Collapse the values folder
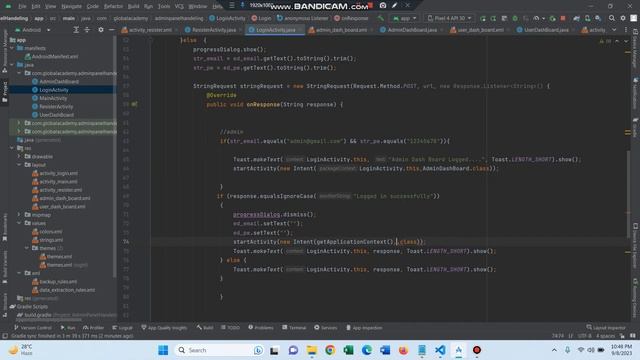 click(x=19, y=223)
